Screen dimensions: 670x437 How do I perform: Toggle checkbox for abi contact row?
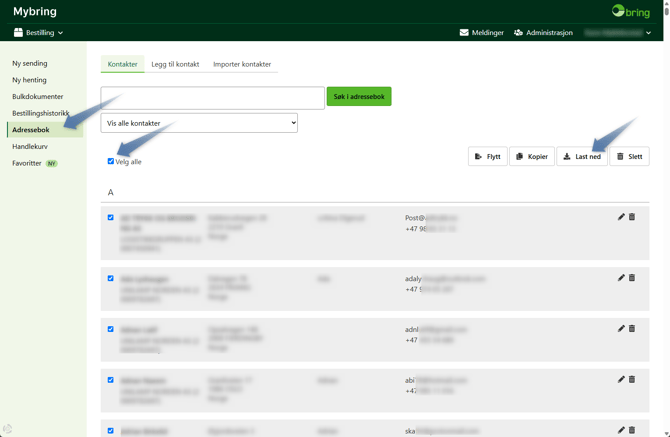pyautogui.click(x=111, y=380)
